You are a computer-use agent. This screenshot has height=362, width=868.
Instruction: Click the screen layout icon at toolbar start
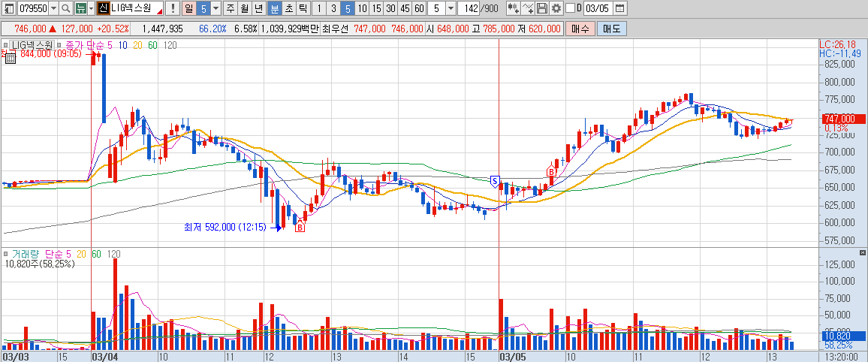pos(9,8)
